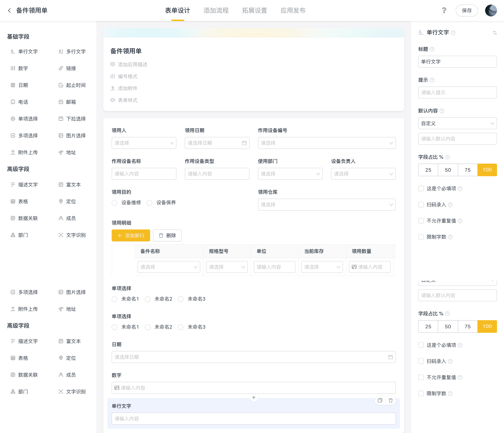Switch to the 应用发布 tab
Screen dimensions: 504x433
[x=293, y=11]
